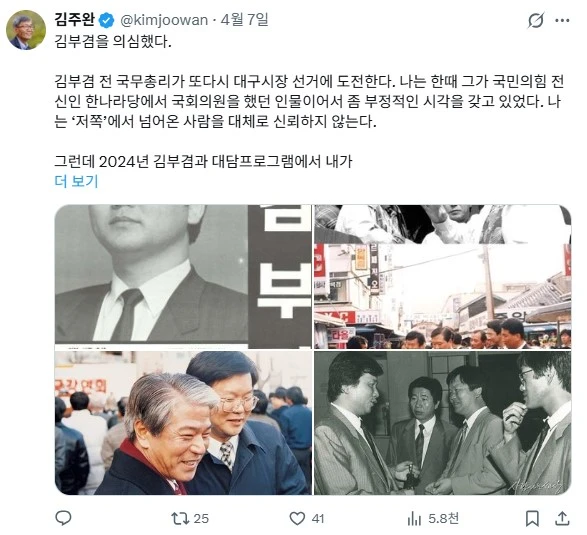
Task: Open the street market crowd photo
Action: click(x=442, y=277)
